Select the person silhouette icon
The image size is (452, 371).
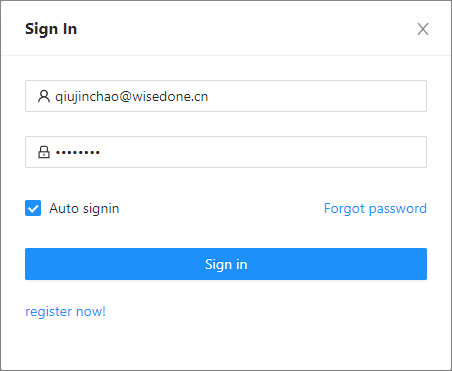tap(44, 96)
